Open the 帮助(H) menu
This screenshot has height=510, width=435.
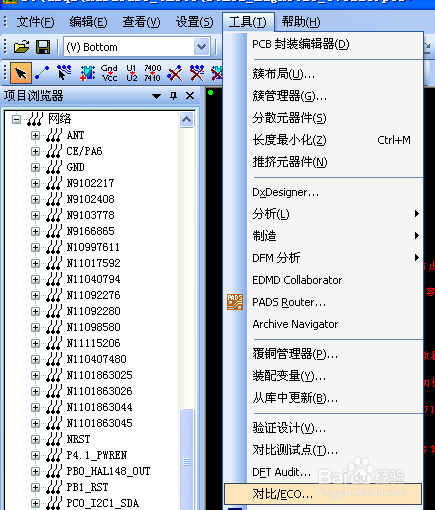301,22
